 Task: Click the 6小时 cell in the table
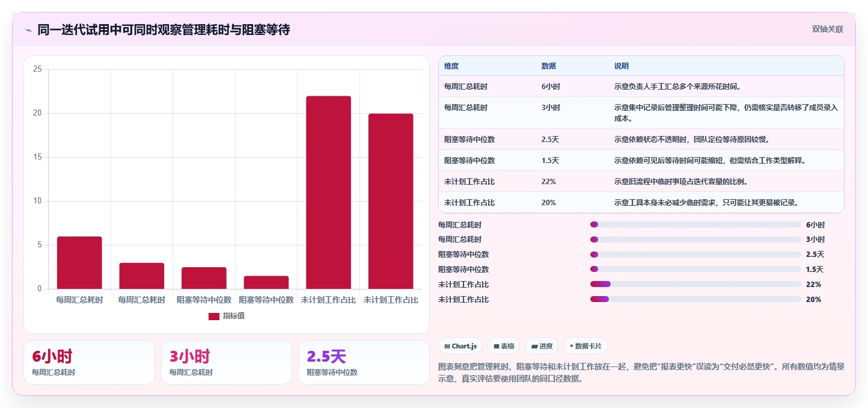point(551,87)
